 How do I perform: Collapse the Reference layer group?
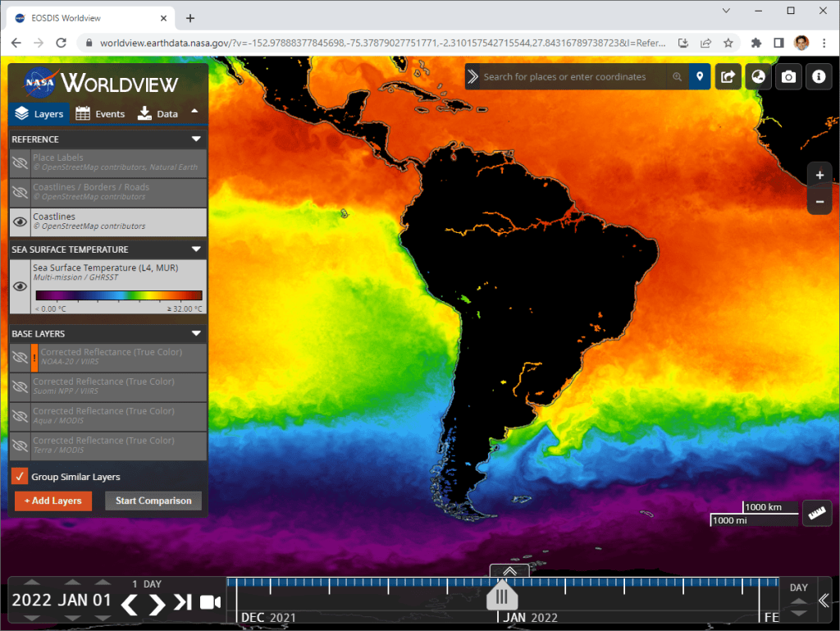tap(196, 139)
